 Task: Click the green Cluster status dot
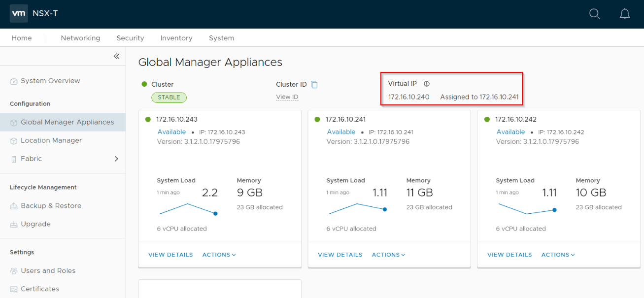[x=144, y=84]
